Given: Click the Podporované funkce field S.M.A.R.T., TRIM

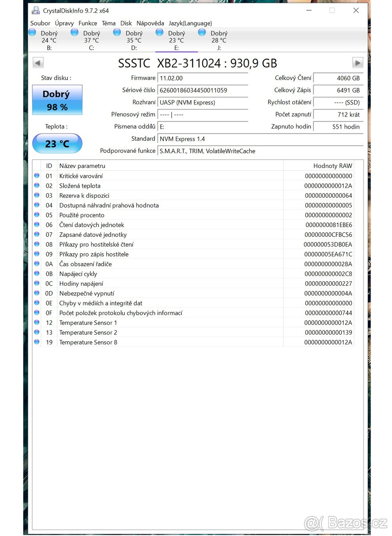Looking at the screenshot, I should pos(261,151).
